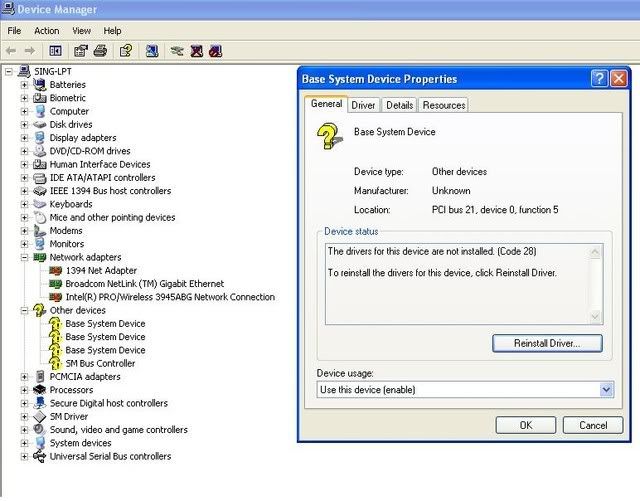The height and width of the screenshot is (501, 640).
Task: Expand Universal Serial Bus controllers node
Action: 24,456
